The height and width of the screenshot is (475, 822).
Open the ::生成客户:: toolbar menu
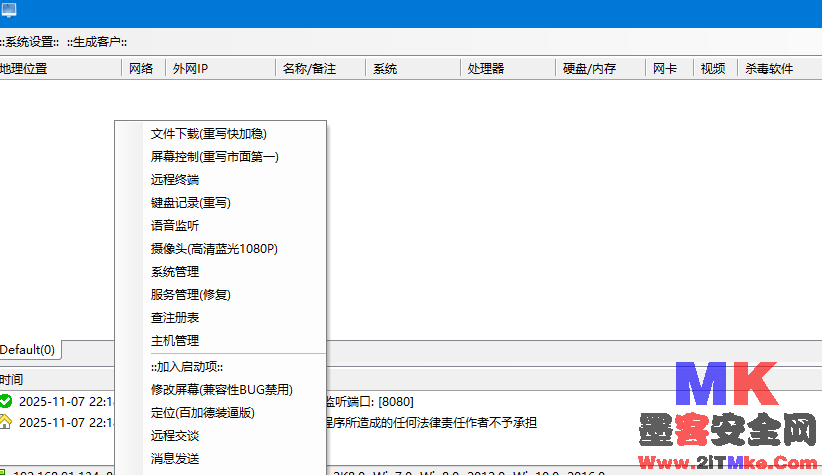[97, 42]
